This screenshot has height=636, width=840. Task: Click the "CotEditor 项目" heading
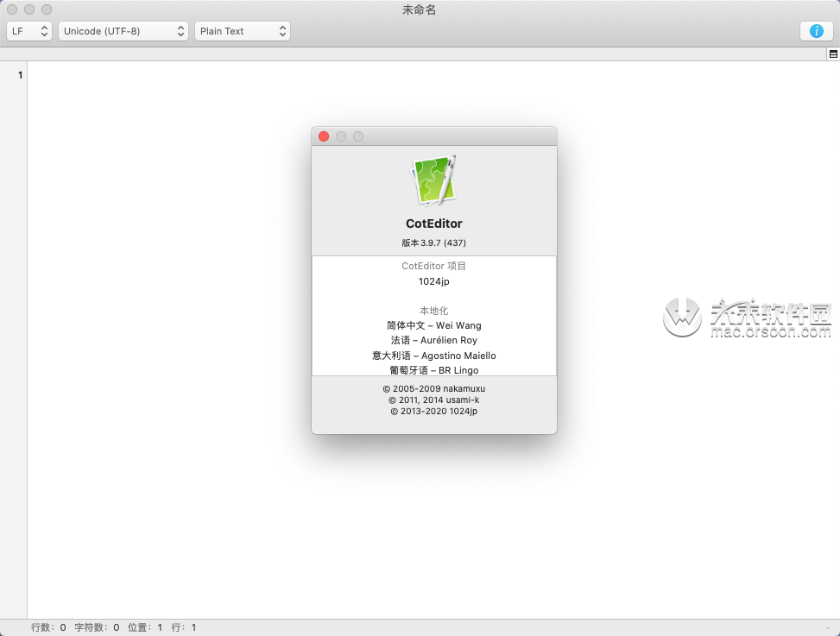(x=434, y=266)
